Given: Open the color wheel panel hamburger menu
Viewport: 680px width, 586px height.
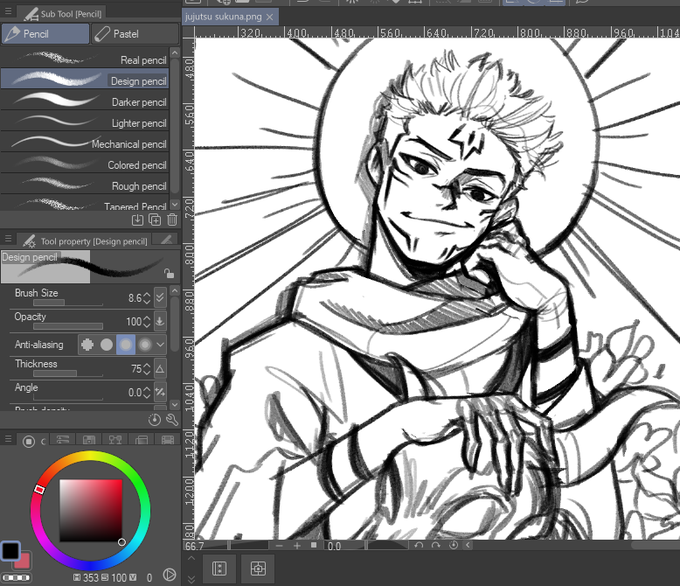Looking at the screenshot, I should (x=8, y=439).
